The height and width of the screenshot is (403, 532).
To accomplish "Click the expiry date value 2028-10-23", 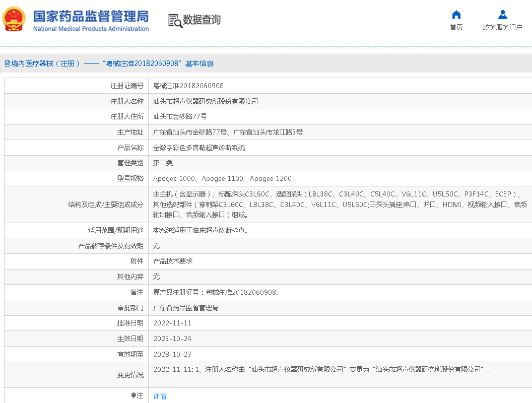I will [x=172, y=354].
